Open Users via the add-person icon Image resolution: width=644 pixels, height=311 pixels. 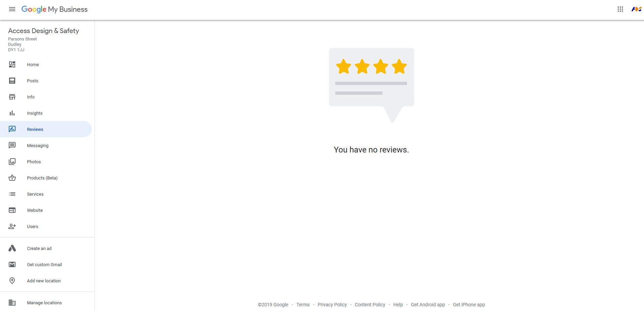point(12,226)
